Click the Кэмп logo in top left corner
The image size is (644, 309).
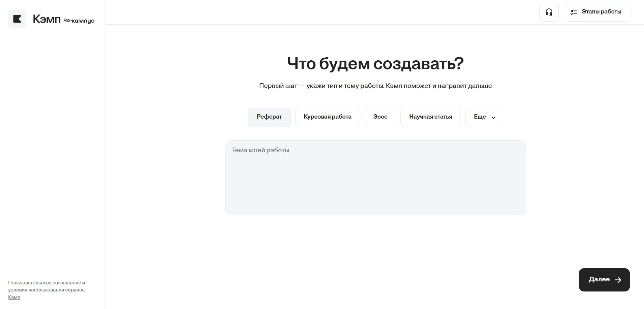tap(47, 19)
